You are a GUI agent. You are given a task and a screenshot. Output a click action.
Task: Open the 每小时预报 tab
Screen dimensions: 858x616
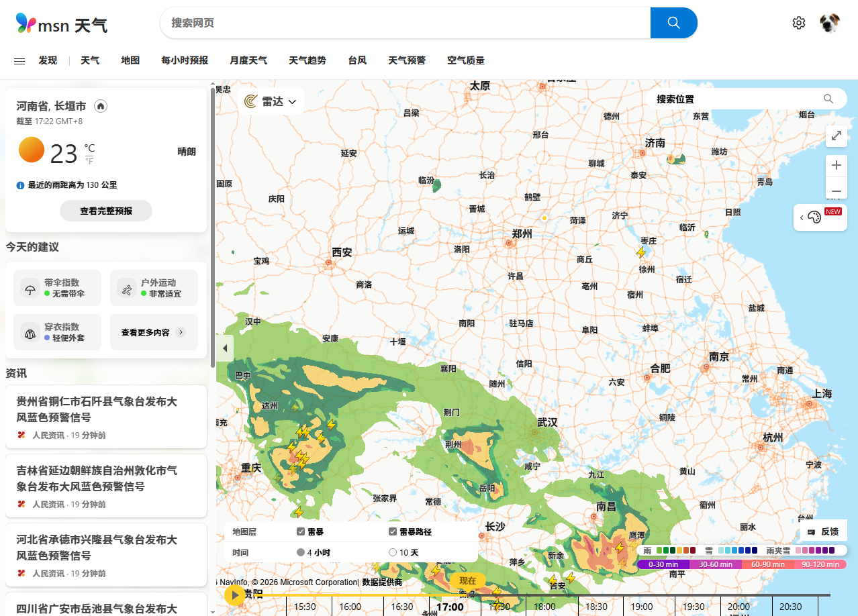(185, 60)
